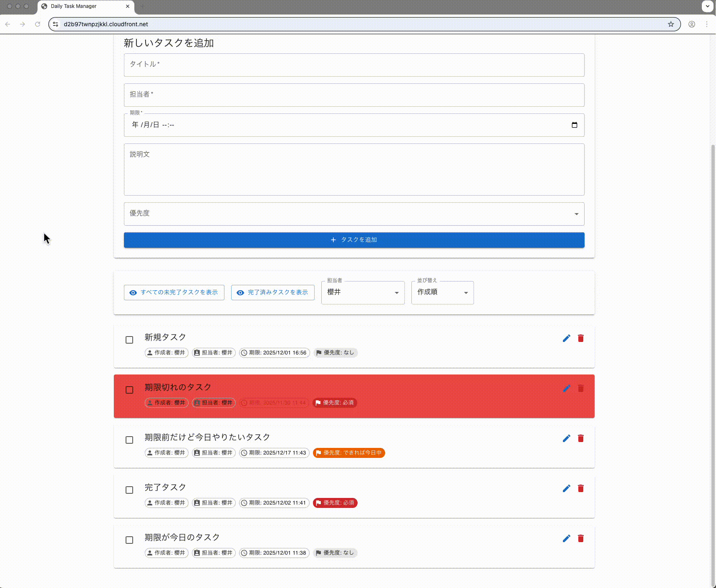Select the Daily Task Manager browser tab
This screenshot has width=716, height=588.
[83, 6]
